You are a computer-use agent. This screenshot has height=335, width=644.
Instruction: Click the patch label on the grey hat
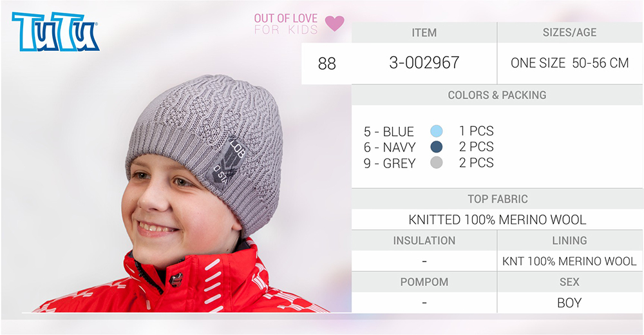[226, 163]
